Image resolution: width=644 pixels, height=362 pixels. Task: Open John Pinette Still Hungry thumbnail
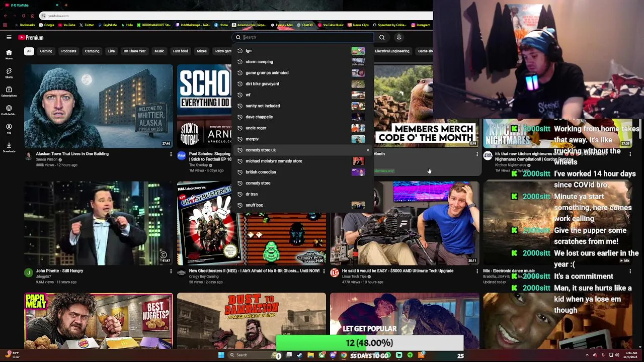(99, 223)
